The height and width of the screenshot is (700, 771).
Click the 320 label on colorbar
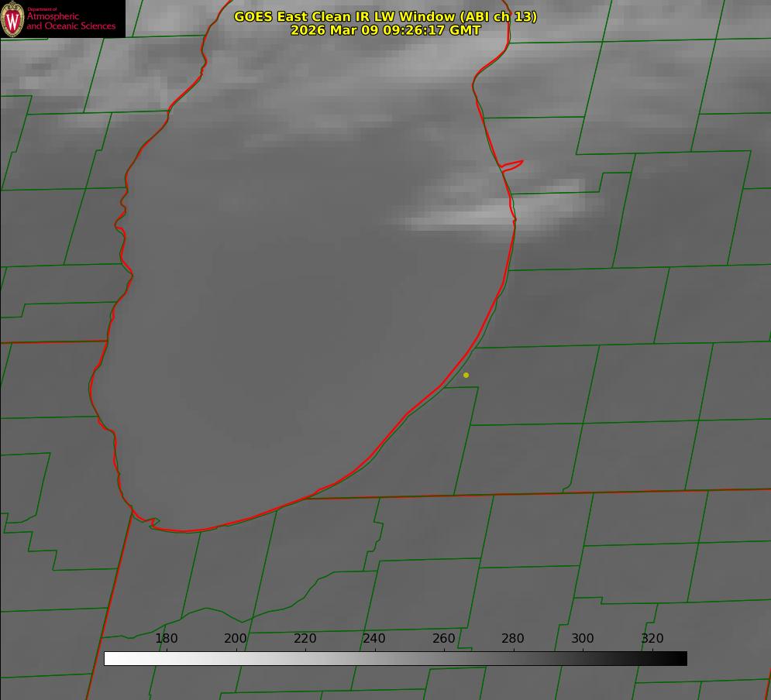[x=652, y=639]
